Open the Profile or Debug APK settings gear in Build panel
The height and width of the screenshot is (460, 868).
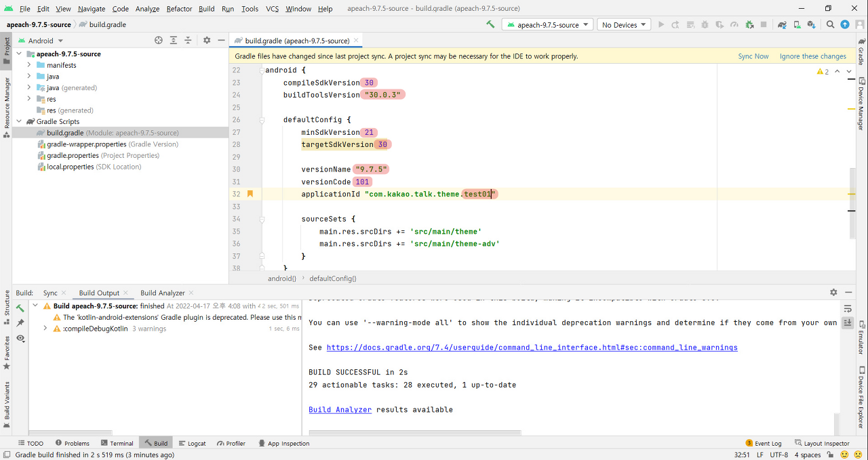[x=833, y=292]
